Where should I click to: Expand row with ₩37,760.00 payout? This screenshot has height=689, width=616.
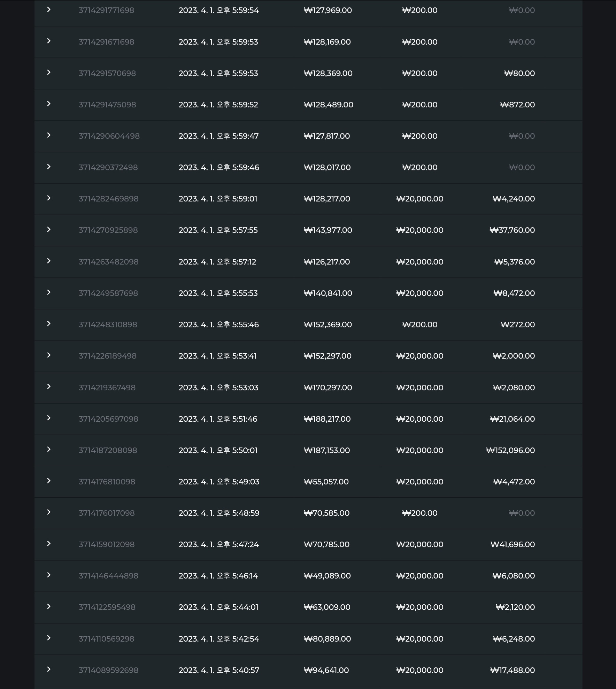coord(49,229)
